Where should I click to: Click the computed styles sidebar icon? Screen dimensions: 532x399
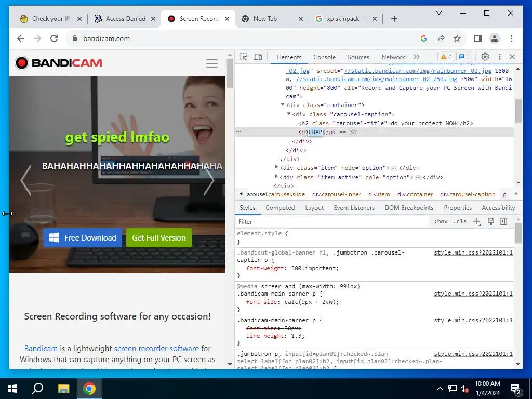point(503,221)
